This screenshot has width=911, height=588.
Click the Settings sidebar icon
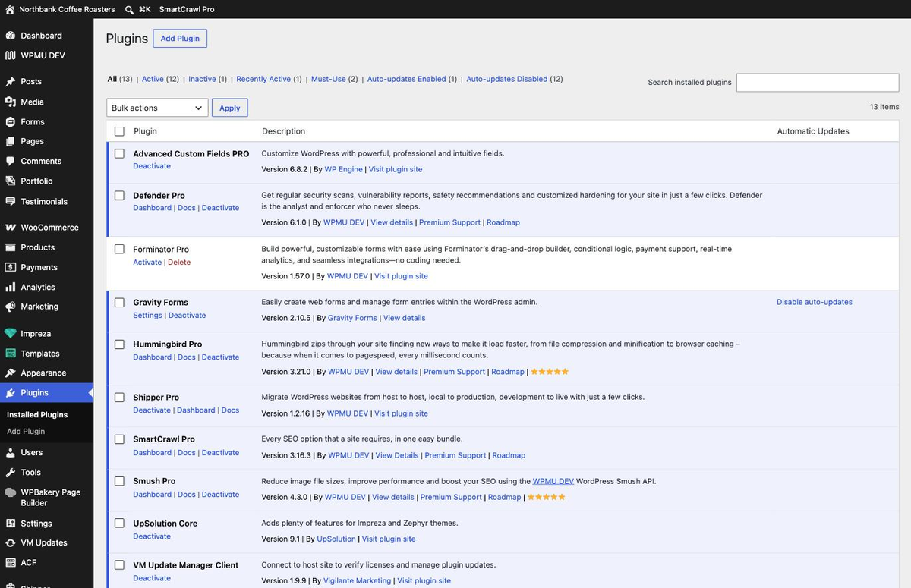10,524
